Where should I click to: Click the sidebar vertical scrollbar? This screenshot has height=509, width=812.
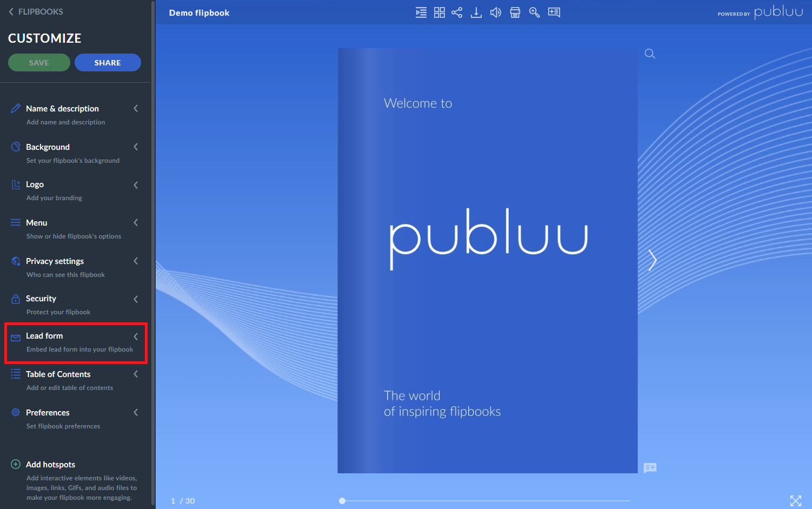(154, 254)
